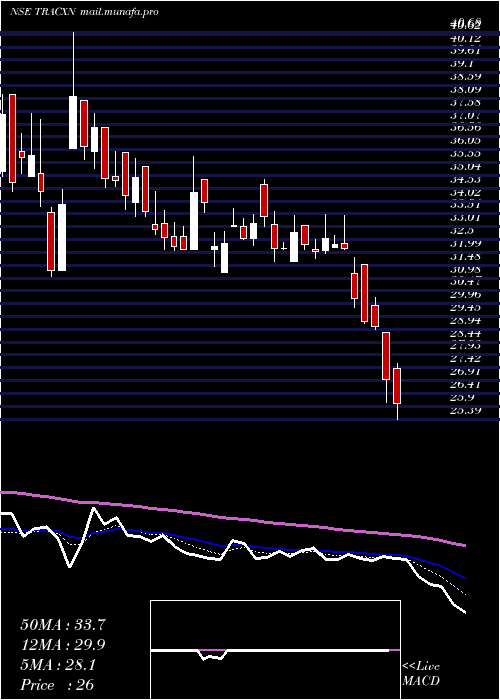Image resolution: width=500 pixels, height=700 pixels.
Task: Click the 5MA : 28.1 label
Action: pyautogui.click(x=58, y=665)
